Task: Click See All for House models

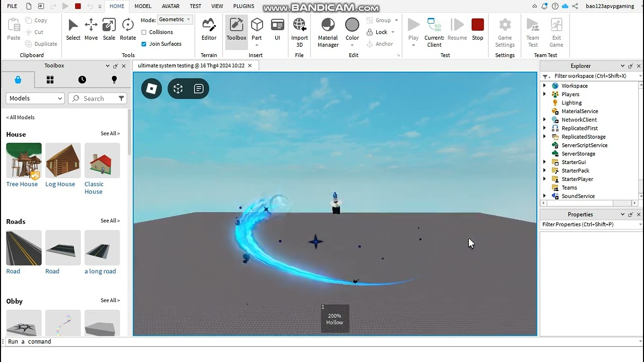Action: pyautogui.click(x=110, y=134)
